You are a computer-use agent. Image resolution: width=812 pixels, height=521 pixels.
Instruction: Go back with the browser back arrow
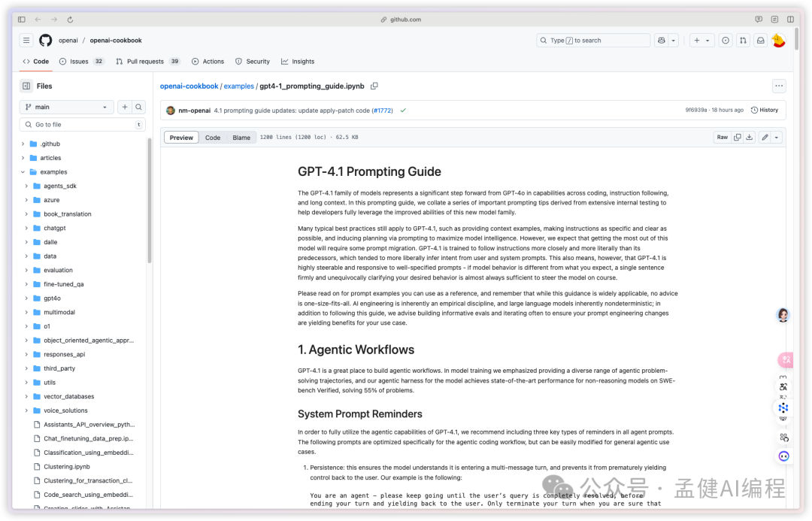(38, 20)
